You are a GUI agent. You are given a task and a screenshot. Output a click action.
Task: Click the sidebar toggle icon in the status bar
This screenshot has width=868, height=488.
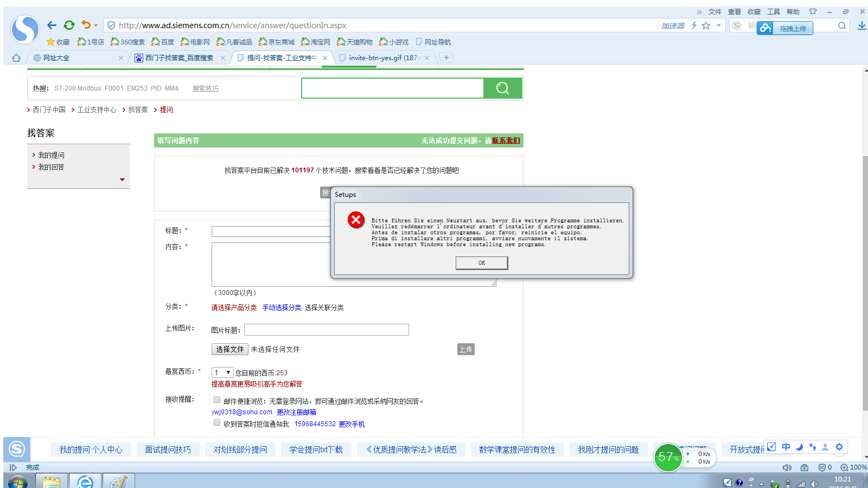13,467
